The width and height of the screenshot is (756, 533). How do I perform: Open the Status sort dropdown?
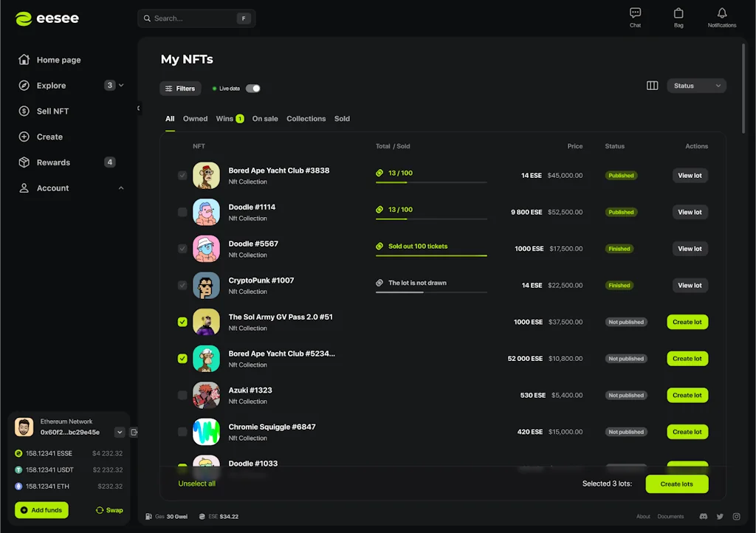(x=696, y=86)
